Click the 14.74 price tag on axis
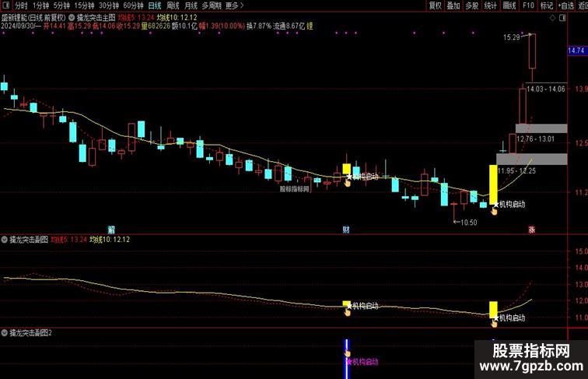 click(x=576, y=51)
